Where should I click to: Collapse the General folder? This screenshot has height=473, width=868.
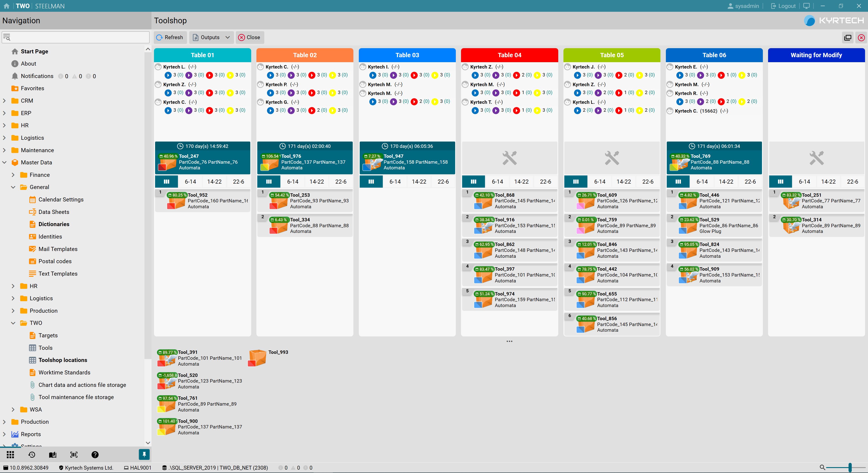pos(13,187)
